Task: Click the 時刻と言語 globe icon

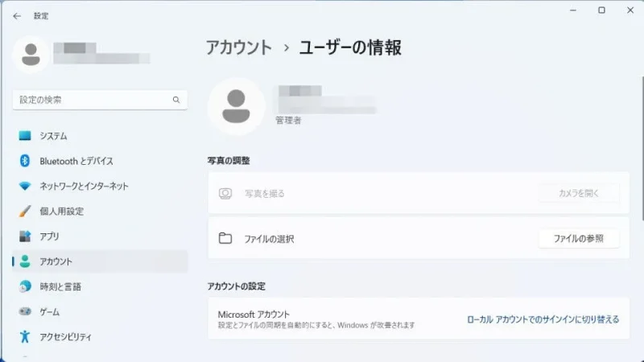Action: tap(25, 286)
